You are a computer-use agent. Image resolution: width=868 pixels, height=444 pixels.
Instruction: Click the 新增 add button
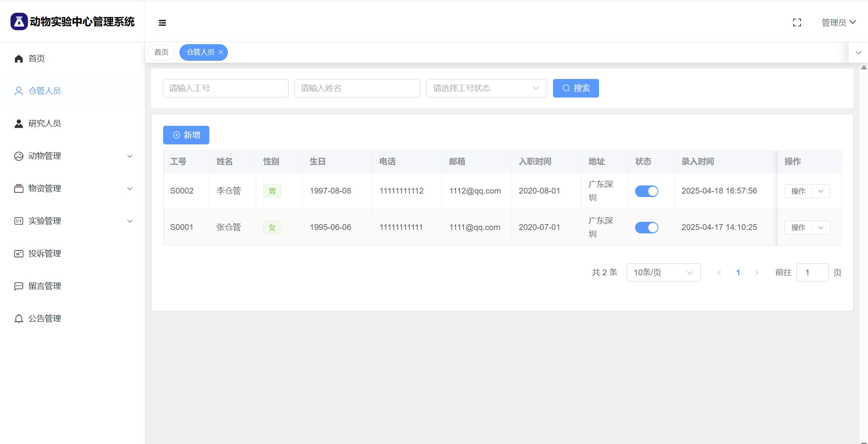(186, 135)
